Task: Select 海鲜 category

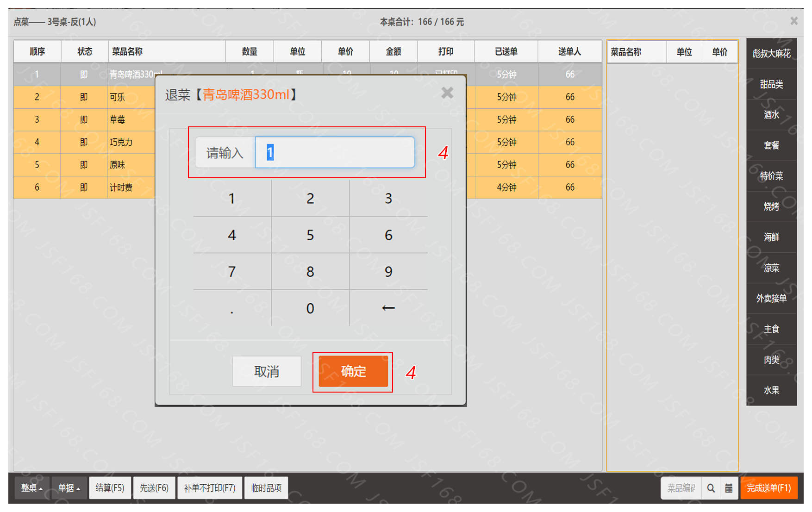Action: pos(771,237)
